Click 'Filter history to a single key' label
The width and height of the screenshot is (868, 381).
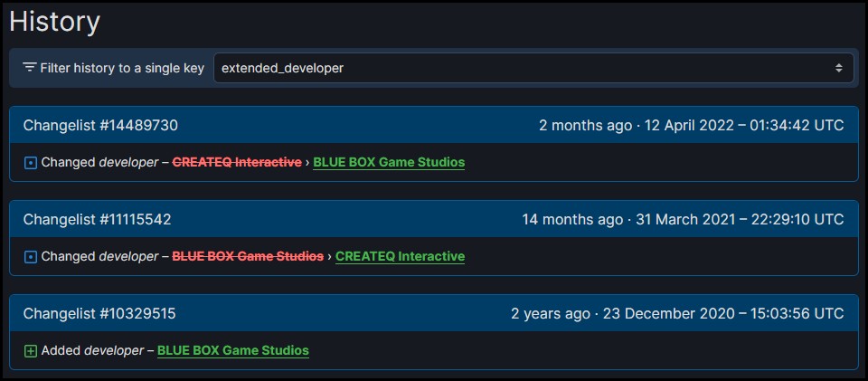coord(122,68)
